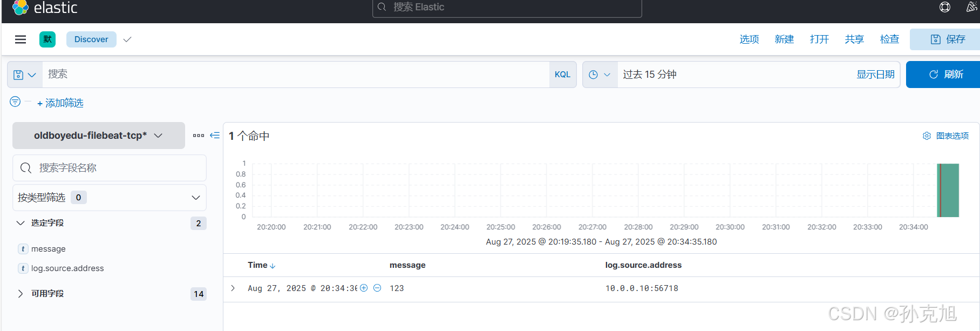Click the selected fields count badge 2
This screenshot has width=980, height=331.
click(199, 223)
